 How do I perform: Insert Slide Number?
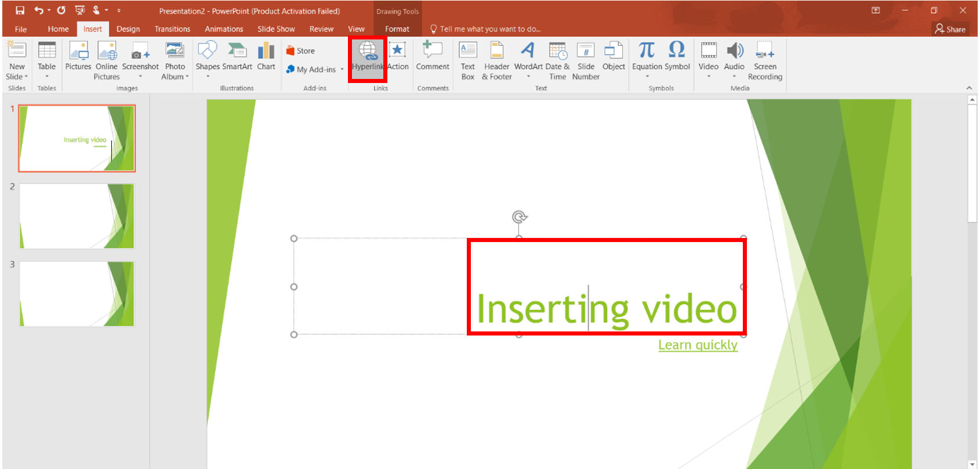pos(586,60)
